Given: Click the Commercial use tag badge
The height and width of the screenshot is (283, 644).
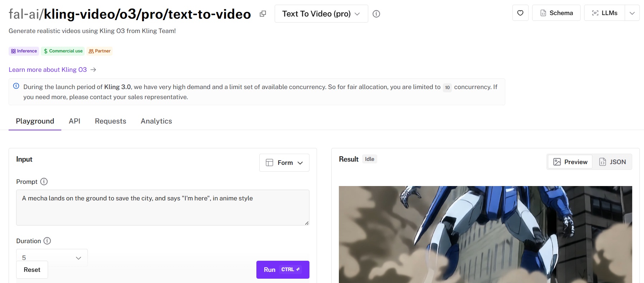Looking at the screenshot, I should coord(63,51).
